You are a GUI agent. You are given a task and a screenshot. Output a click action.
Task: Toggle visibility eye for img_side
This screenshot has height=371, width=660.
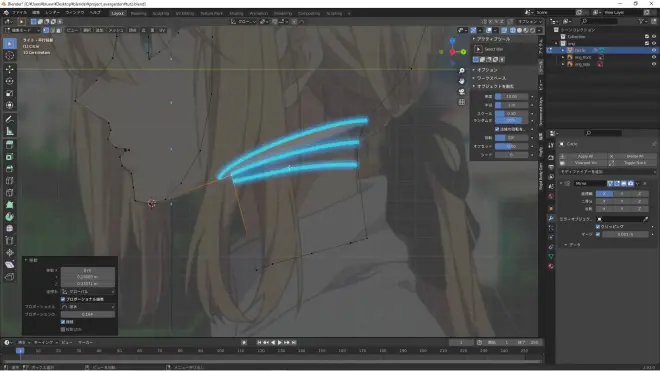(654, 64)
